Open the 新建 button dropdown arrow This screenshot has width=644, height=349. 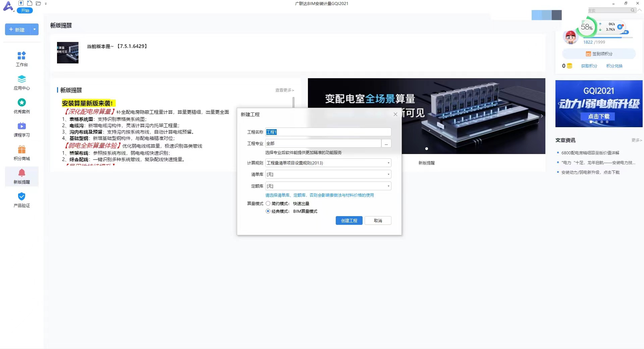(35, 30)
